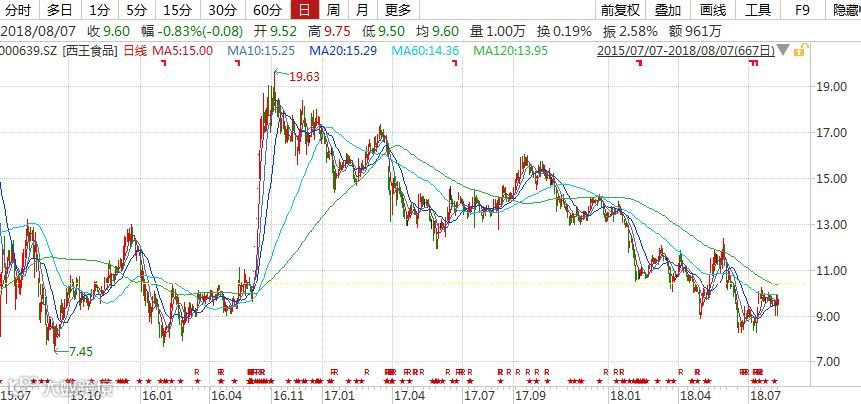Click the MA10:15.25 indicator label
This screenshot has height=404, width=861.
pos(261,51)
